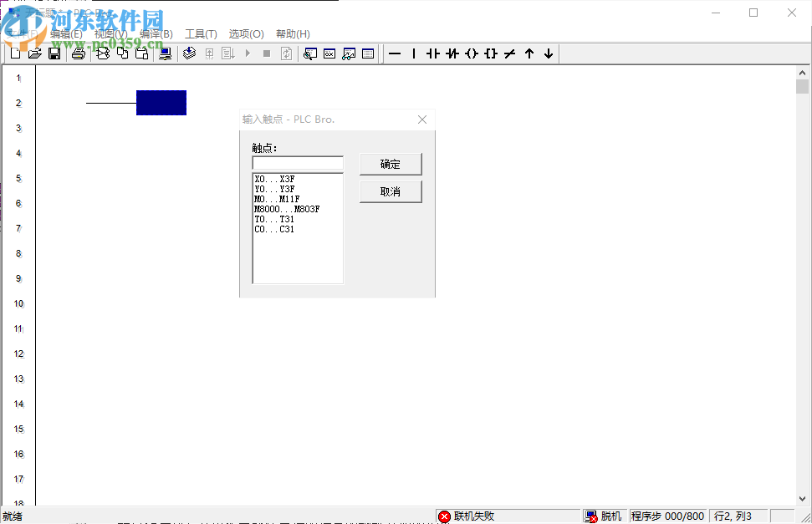Insert rising edge up-arrow element
Viewport: 812px width, 524px height.
(529, 53)
